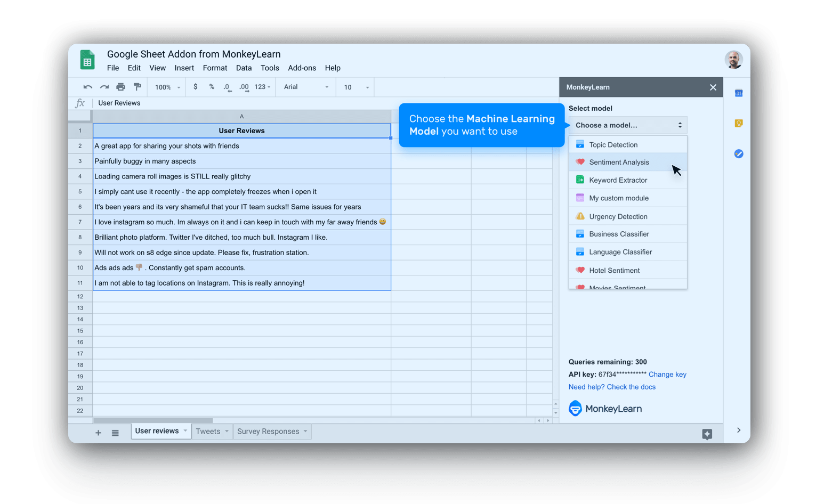Open the Google Tasks side panel icon
Viewport: 824px width, 504px height.
pos(739,153)
